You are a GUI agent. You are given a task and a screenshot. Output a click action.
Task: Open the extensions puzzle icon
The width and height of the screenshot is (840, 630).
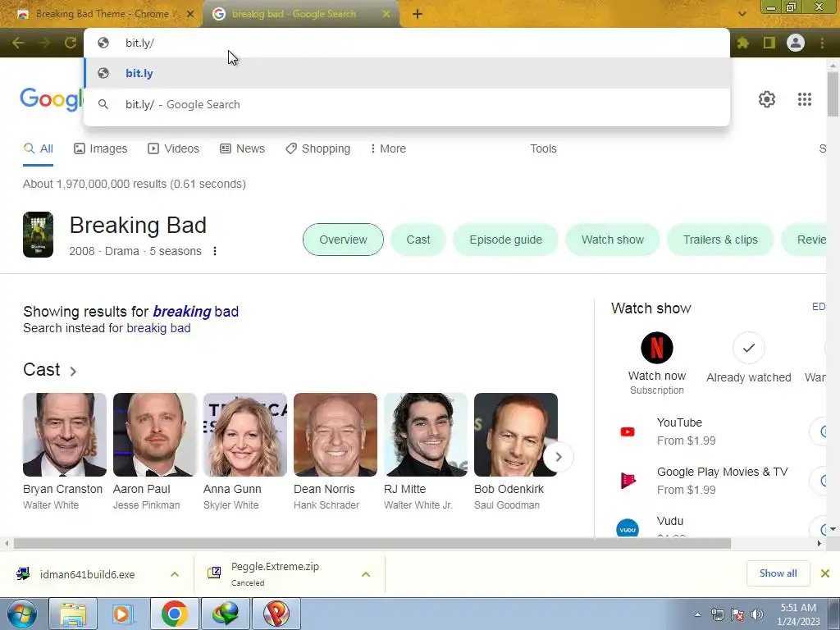(x=742, y=43)
